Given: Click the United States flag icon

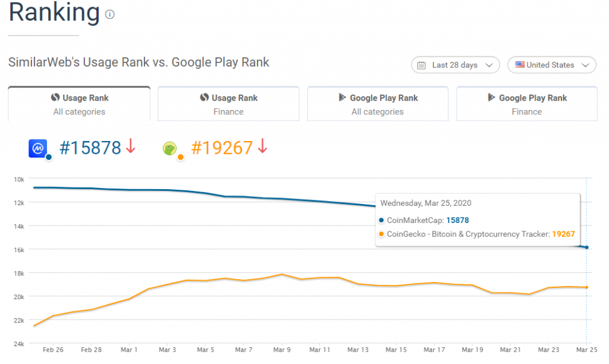Looking at the screenshot, I should click(519, 65).
